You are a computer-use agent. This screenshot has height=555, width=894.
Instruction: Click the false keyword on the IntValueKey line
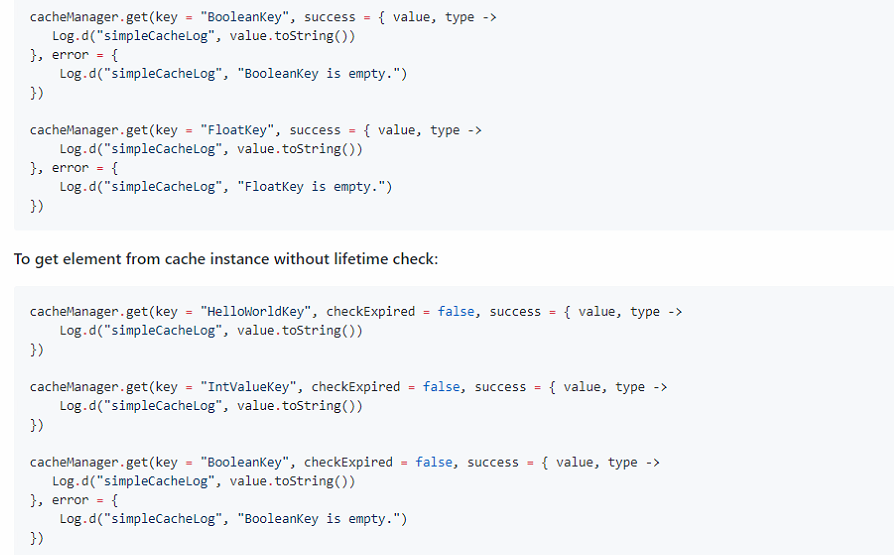(441, 386)
